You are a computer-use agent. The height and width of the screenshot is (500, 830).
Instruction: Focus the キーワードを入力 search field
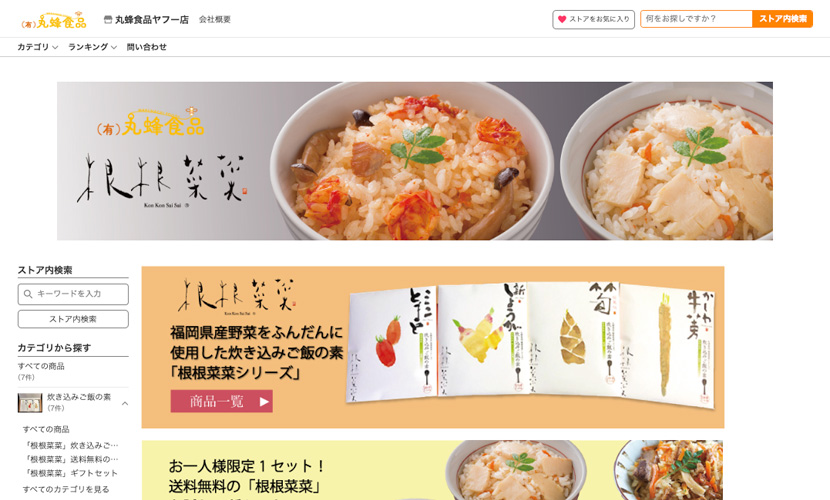tap(73, 294)
